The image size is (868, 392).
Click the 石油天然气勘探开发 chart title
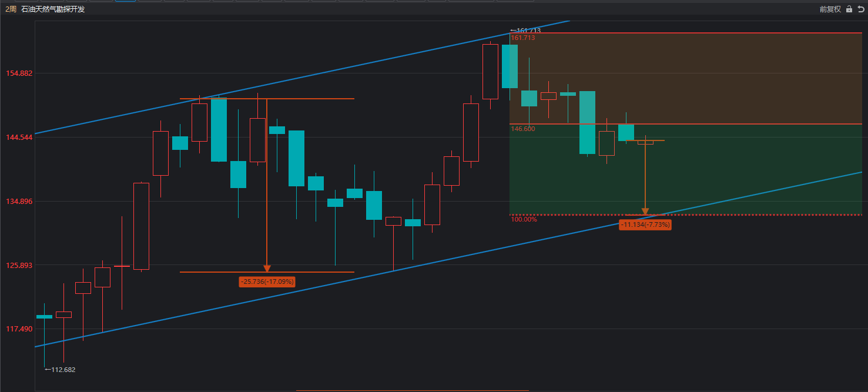(53, 9)
